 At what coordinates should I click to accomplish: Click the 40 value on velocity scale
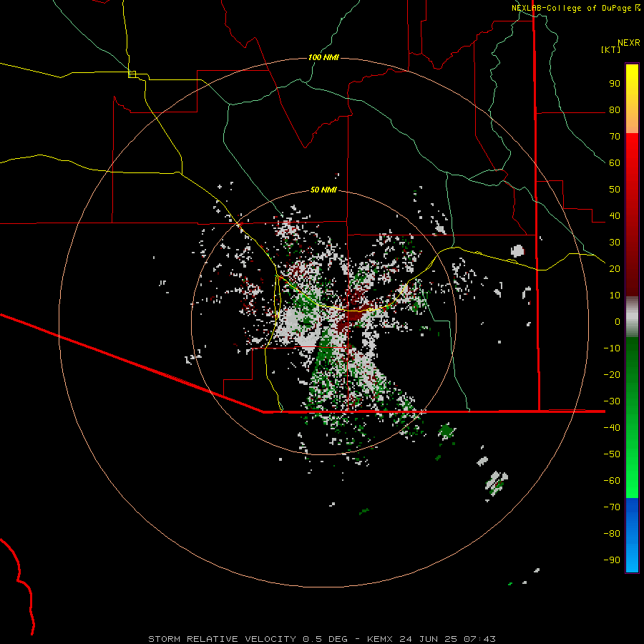(x=615, y=216)
